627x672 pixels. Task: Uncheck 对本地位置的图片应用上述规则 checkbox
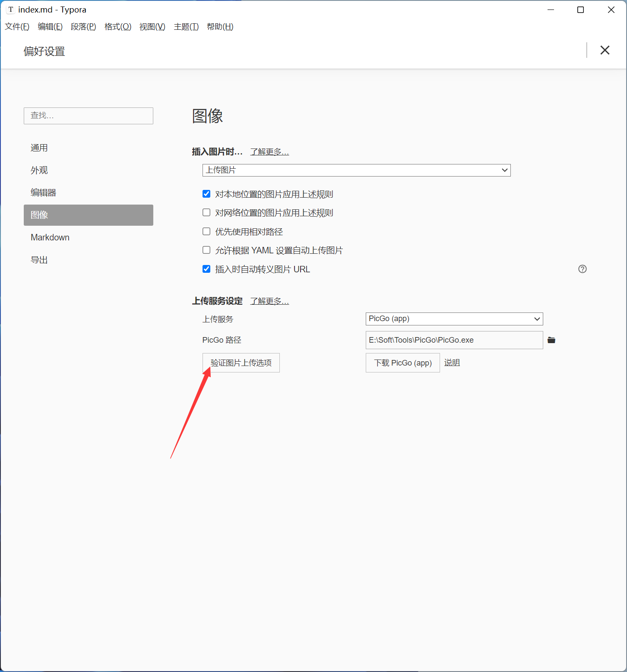pos(206,194)
